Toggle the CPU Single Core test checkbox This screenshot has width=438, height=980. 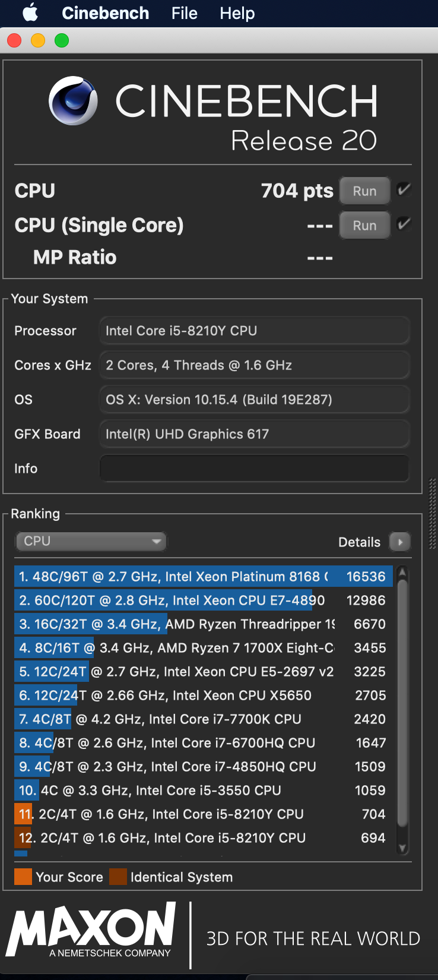[404, 224]
